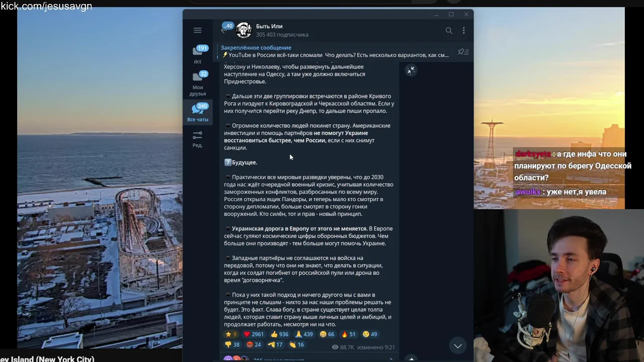Toggle the angry face reaction 24

coord(254,344)
